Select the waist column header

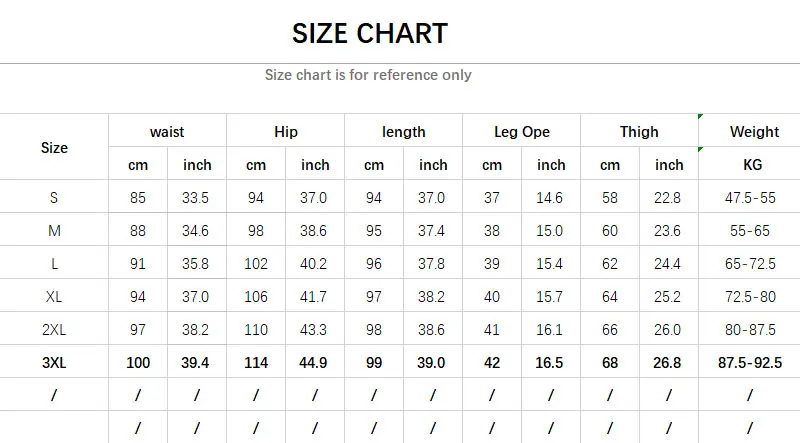167,132
